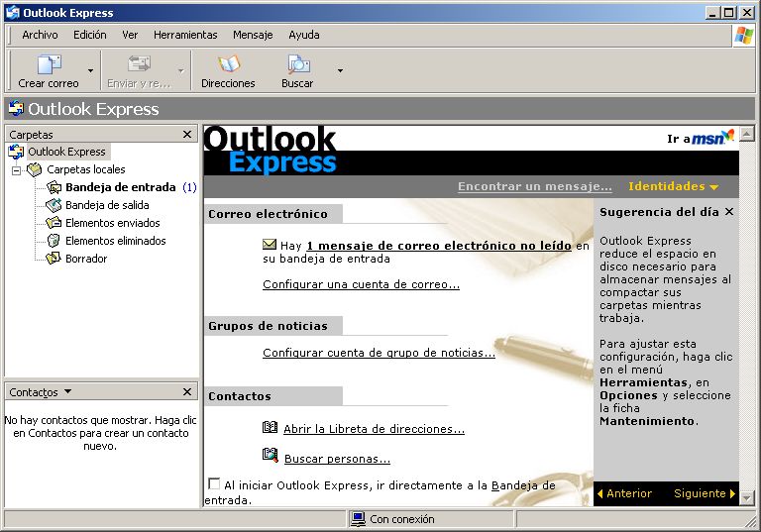Image resolution: width=761 pixels, height=532 pixels.
Task: Open the Crear correo dropdown arrow
Action: point(90,71)
